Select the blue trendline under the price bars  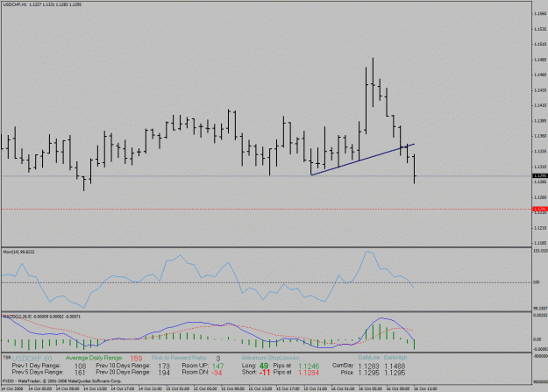(x=363, y=160)
